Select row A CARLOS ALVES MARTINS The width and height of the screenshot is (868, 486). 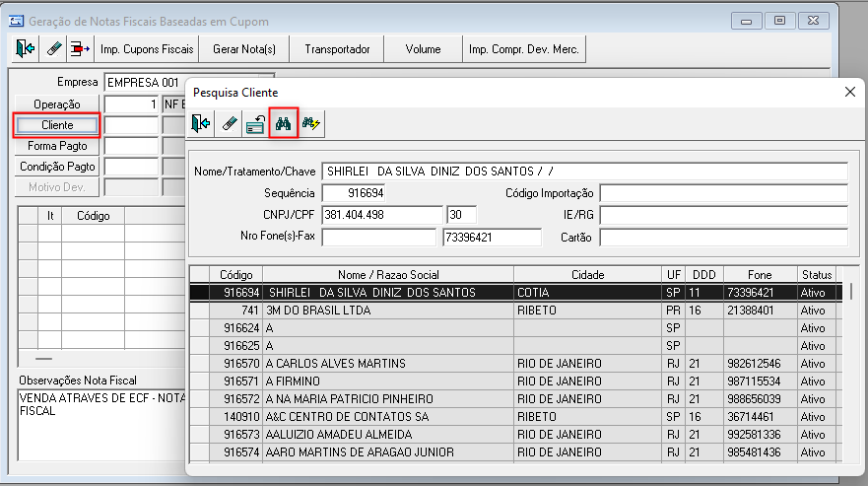pyautogui.click(x=516, y=364)
